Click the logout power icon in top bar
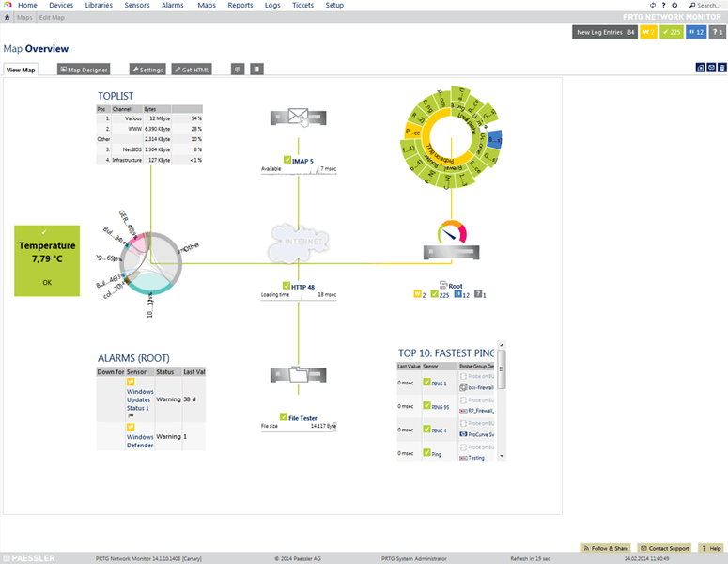Screen dimensions: 728x564 pos(675,5)
